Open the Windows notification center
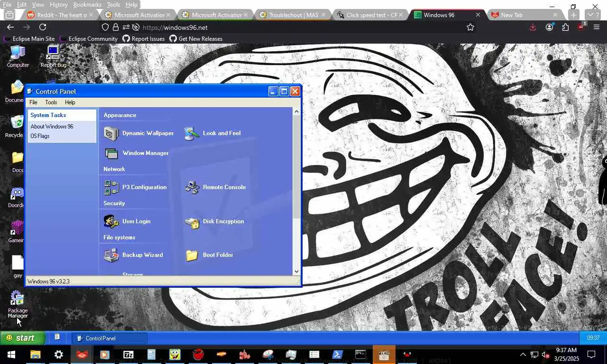607x364 pixels. (x=591, y=355)
